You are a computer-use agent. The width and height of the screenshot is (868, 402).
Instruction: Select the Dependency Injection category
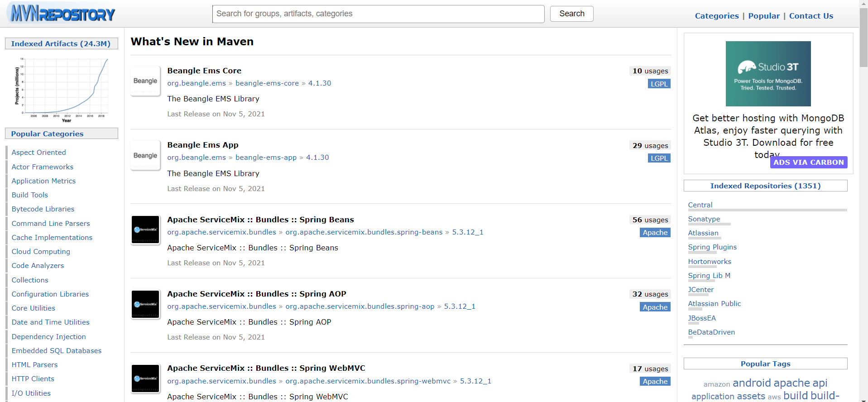pos(49,337)
